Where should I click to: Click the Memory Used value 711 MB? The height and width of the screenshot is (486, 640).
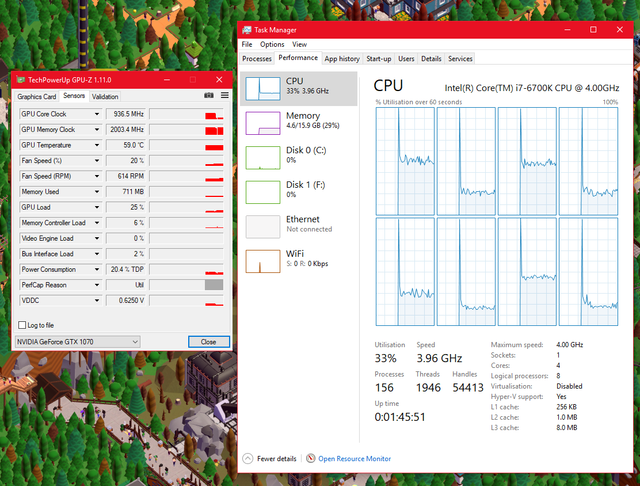126,191
